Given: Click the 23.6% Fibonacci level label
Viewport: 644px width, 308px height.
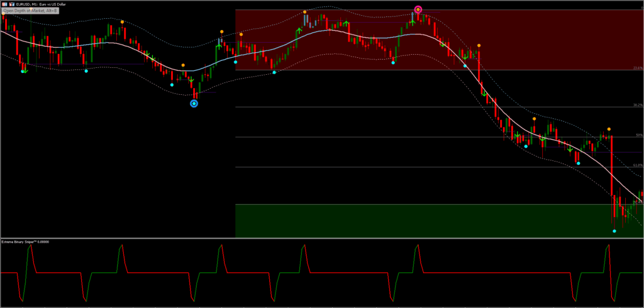Looking at the screenshot, I should pyautogui.click(x=638, y=68).
